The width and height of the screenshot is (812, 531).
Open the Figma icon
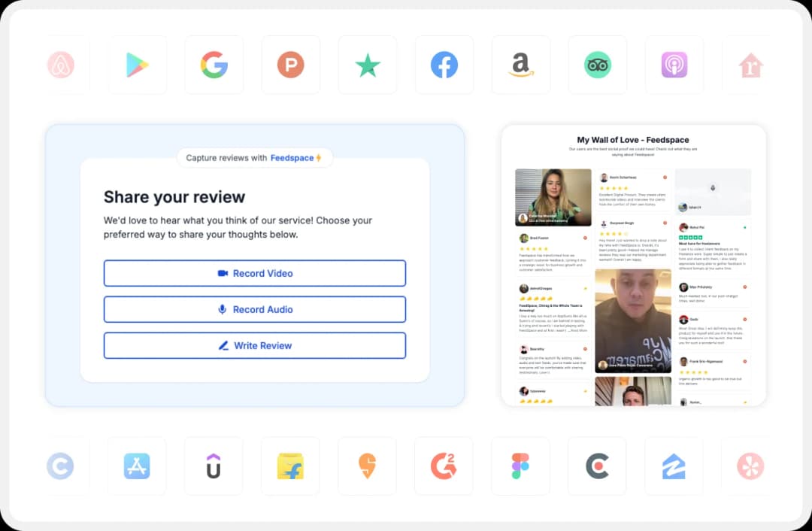click(520, 466)
